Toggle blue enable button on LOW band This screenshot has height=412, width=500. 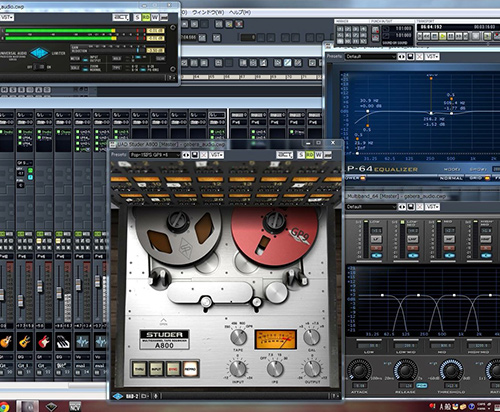tap(377, 256)
